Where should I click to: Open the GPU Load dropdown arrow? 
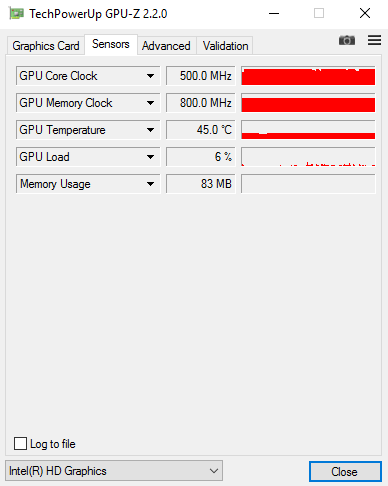tap(150, 157)
